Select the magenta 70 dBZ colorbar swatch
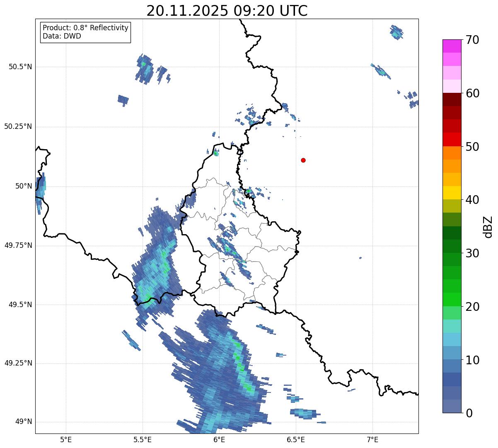The height and width of the screenshot is (448, 498). [452, 46]
